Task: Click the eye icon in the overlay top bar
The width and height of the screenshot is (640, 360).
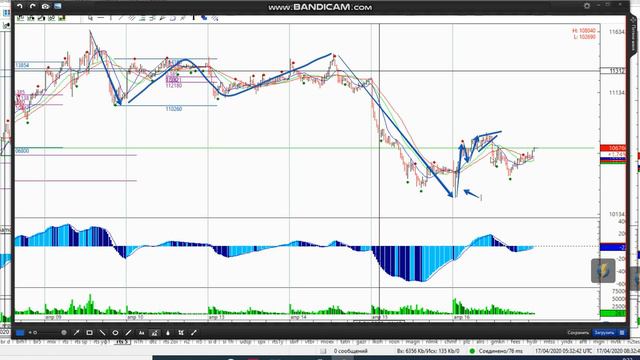Action: coord(45,6)
